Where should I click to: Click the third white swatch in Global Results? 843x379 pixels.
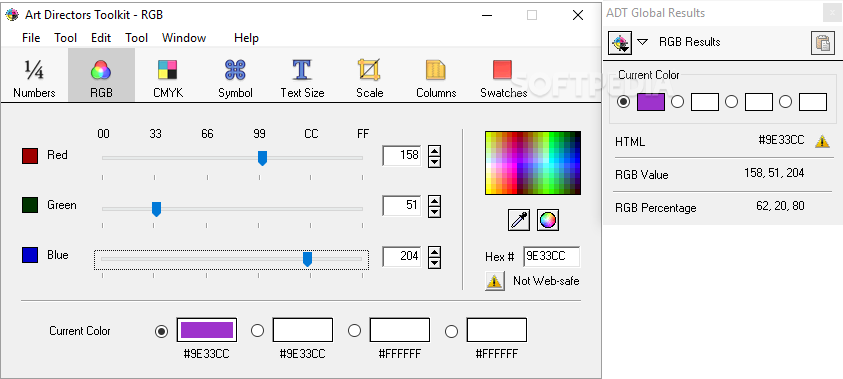[759, 102]
